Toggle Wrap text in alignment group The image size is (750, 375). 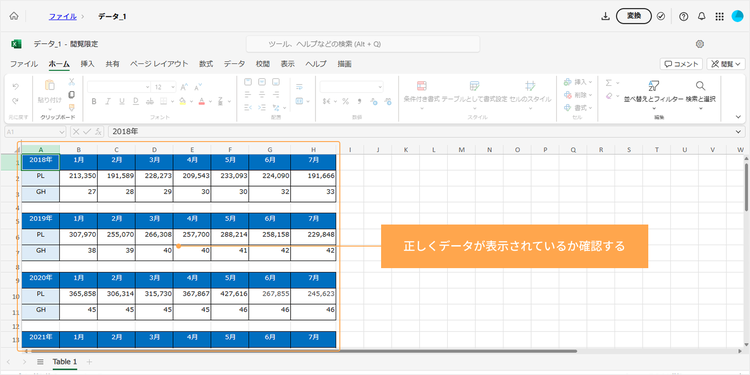pyautogui.click(x=299, y=87)
